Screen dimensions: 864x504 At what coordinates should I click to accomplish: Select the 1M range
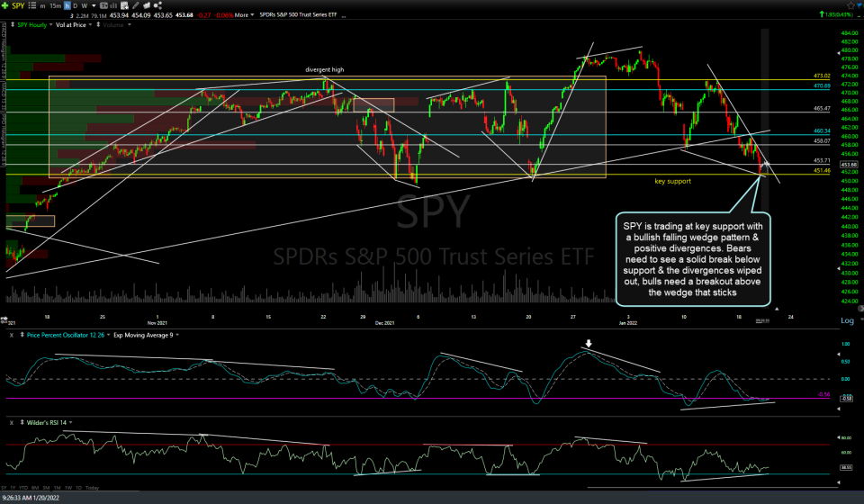[x=58, y=488]
